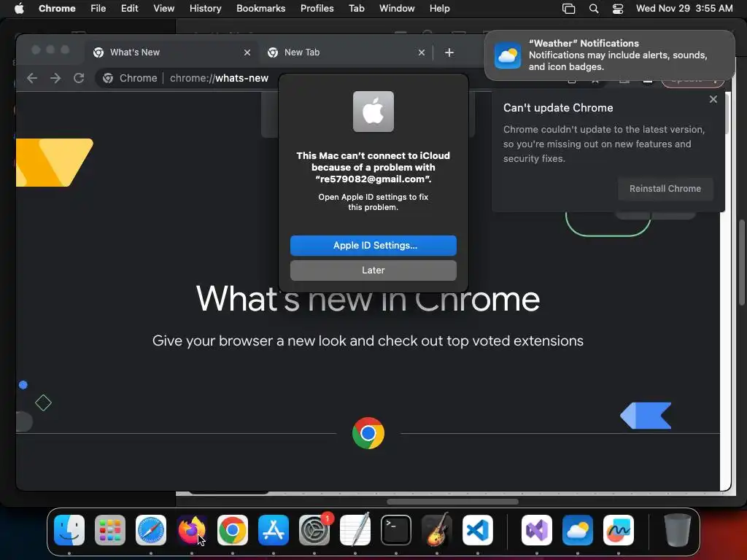Click Later in iCloud dialog
Image resolution: width=747 pixels, height=560 pixels.
click(373, 271)
